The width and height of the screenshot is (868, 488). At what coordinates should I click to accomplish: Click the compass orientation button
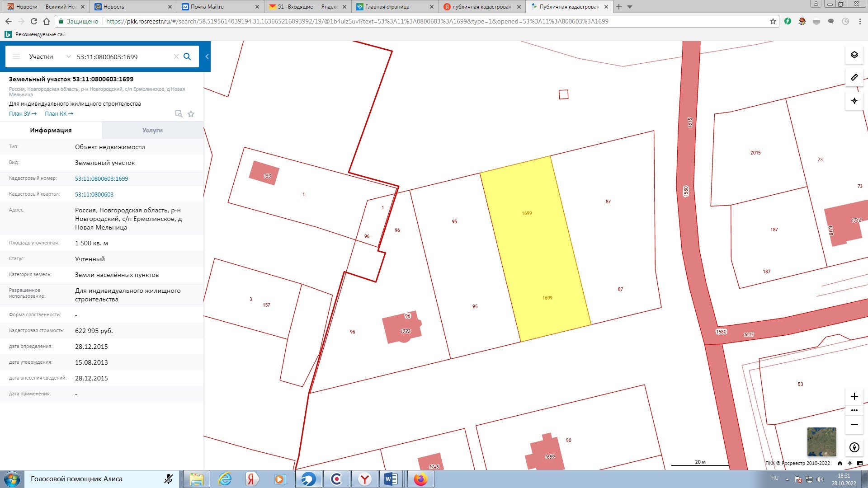(x=854, y=447)
